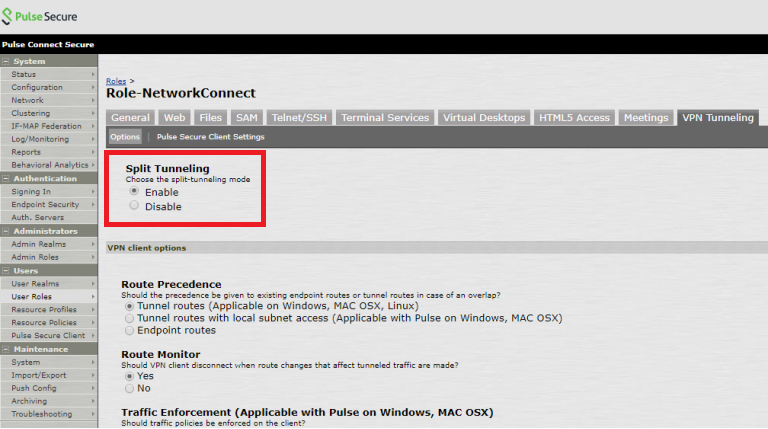Collapse the Administrators sidebar section
Image resolution: width=768 pixels, height=429 pixels.
point(6,231)
